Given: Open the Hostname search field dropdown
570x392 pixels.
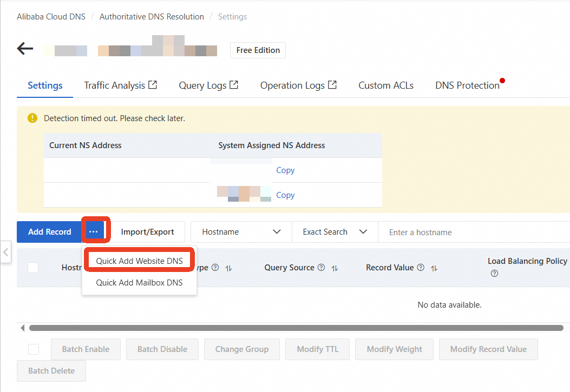Looking at the screenshot, I should pyautogui.click(x=241, y=232).
